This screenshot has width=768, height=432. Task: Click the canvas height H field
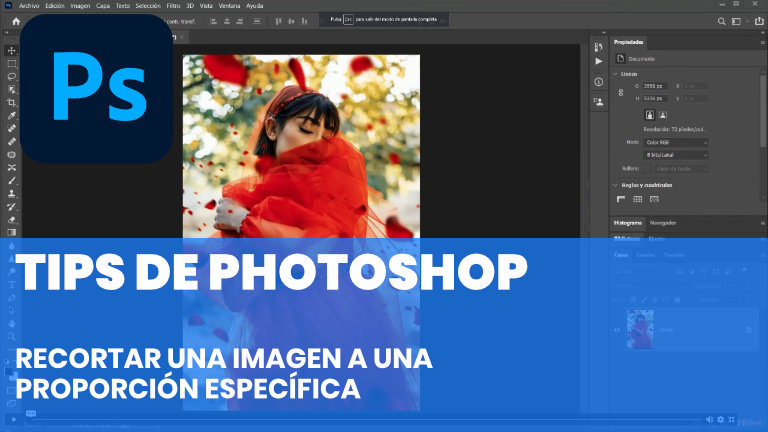point(655,98)
